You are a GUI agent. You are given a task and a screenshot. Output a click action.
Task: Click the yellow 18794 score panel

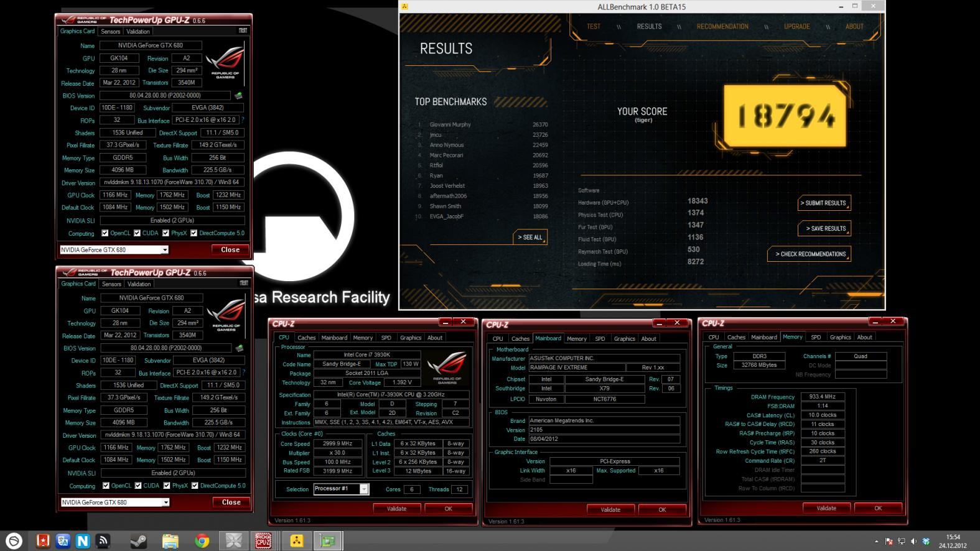click(x=785, y=116)
